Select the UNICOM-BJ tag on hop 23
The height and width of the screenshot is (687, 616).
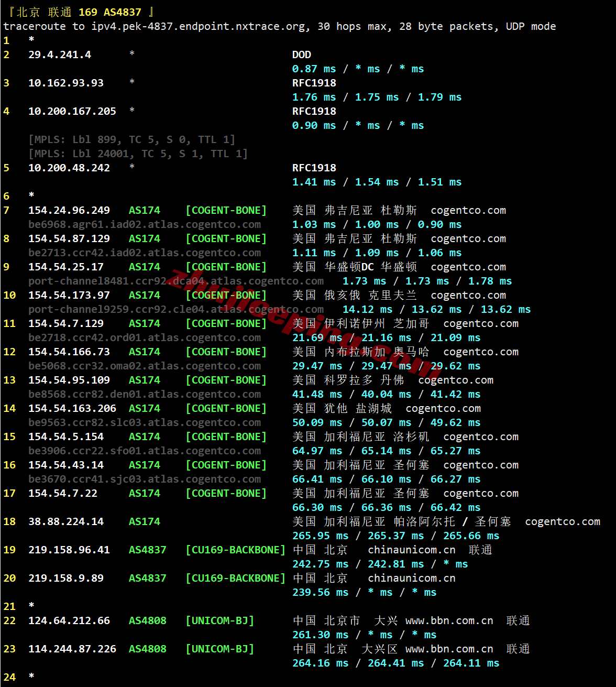(x=220, y=649)
